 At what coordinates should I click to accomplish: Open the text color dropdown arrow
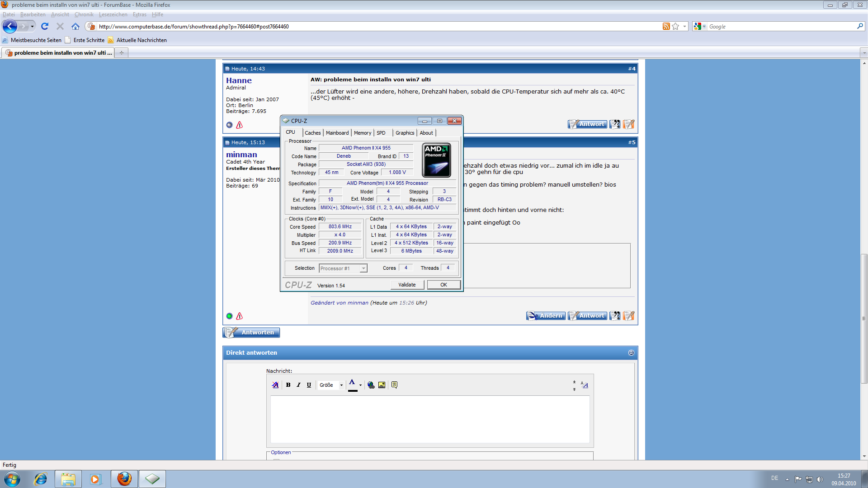pos(360,385)
